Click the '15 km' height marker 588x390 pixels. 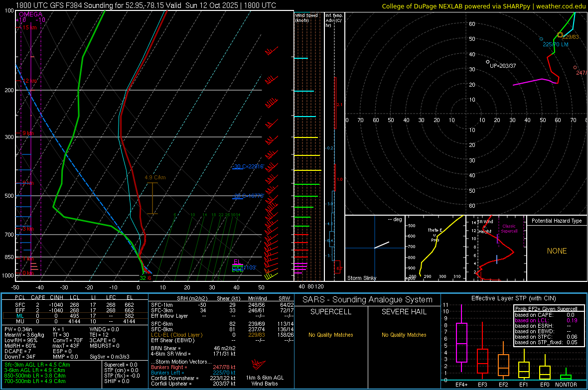[29, 27]
